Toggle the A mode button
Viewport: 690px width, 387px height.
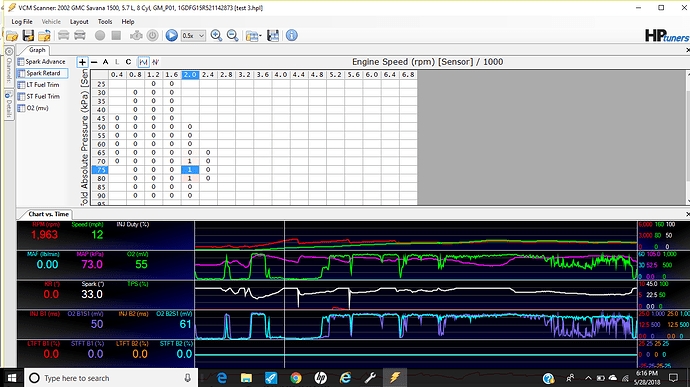tap(105, 62)
